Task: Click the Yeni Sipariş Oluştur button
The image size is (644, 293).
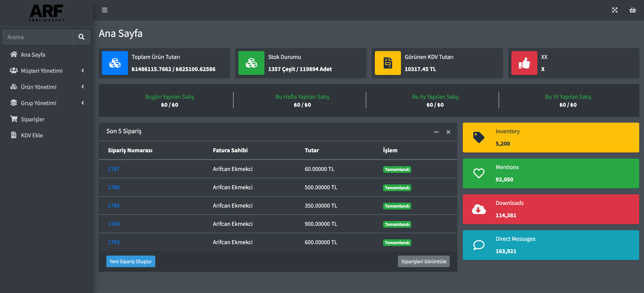Action: tap(131, 261)
